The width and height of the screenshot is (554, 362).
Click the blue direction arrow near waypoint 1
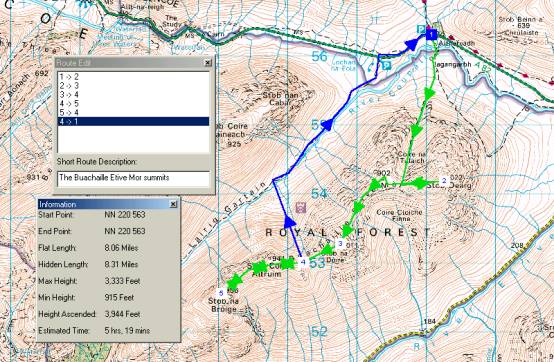pos(412,46)
